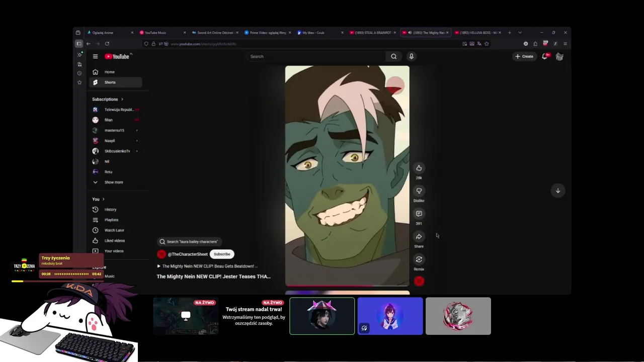Click 'laura bailey characters' search suggestion
The image size is (644, 362).
(x=189, y=241)
